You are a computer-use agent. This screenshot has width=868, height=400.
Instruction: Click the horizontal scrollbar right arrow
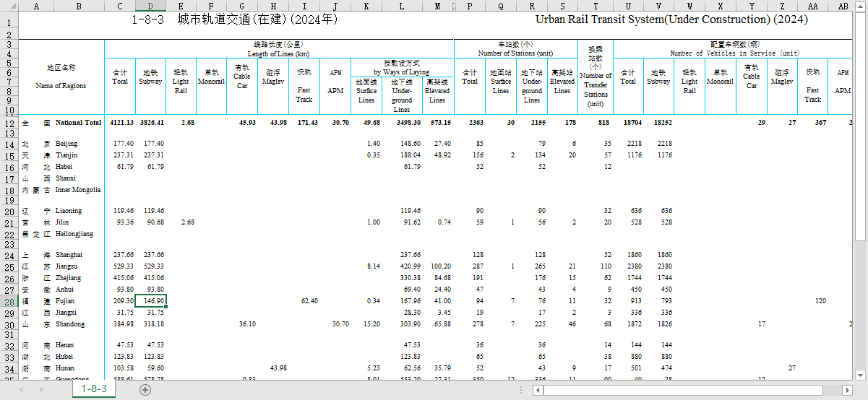tap(848, 390)
